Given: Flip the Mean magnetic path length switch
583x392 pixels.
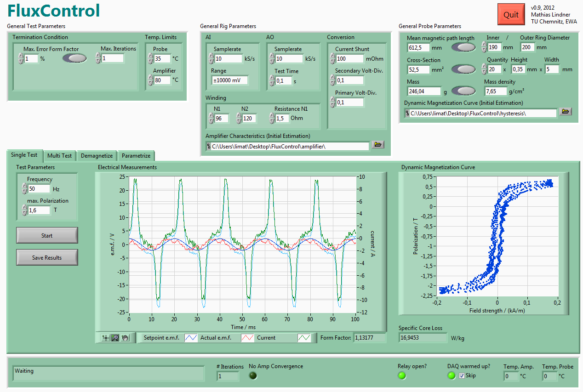Looking at the screenshot, I should (463, 47).
